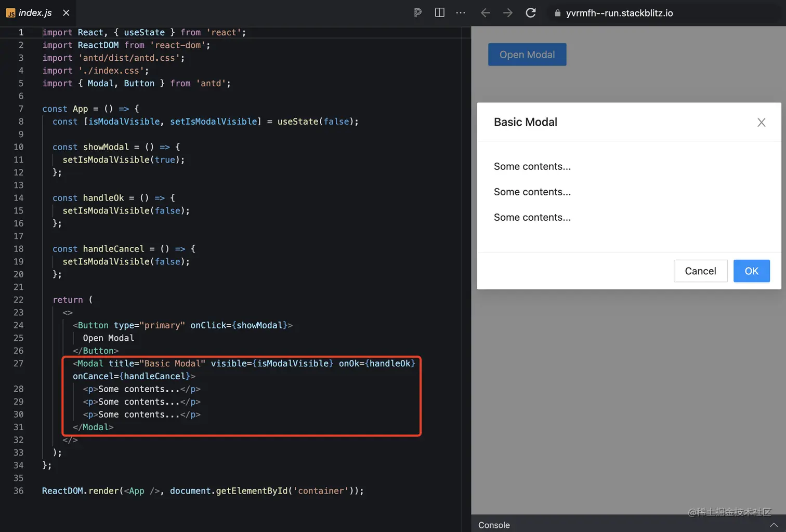Click the return keyword in the code
Viewport: 786px width, 532px height.
[68, 300]
